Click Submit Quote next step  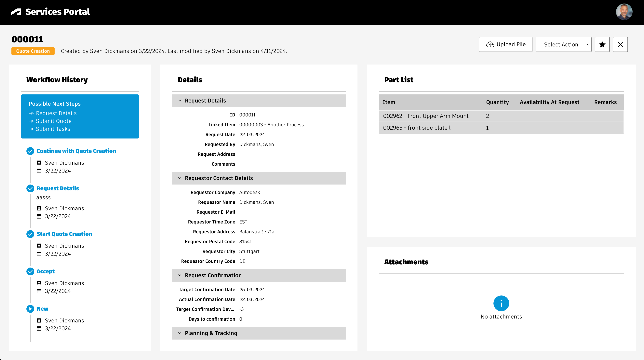point(53,121)
